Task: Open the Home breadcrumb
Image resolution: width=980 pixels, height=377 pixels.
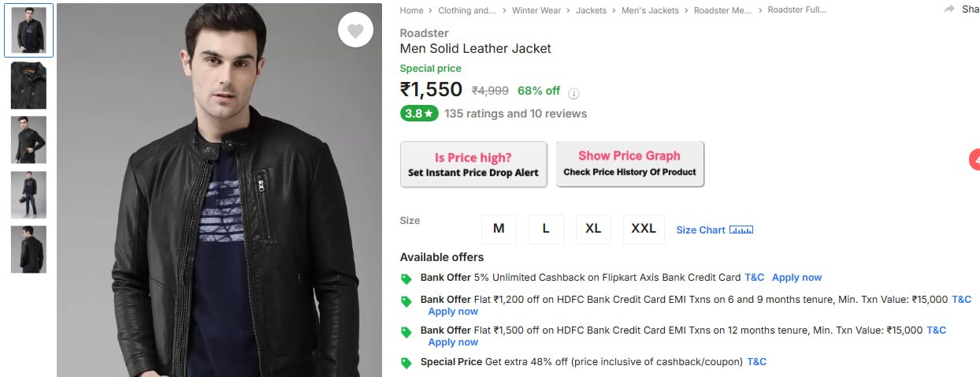Action: point(411,10)
